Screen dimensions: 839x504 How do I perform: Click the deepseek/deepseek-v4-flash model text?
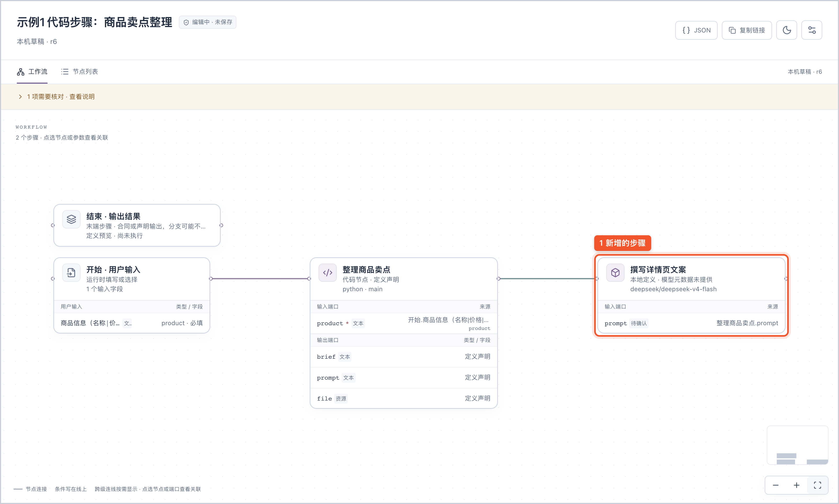[673, 289]
